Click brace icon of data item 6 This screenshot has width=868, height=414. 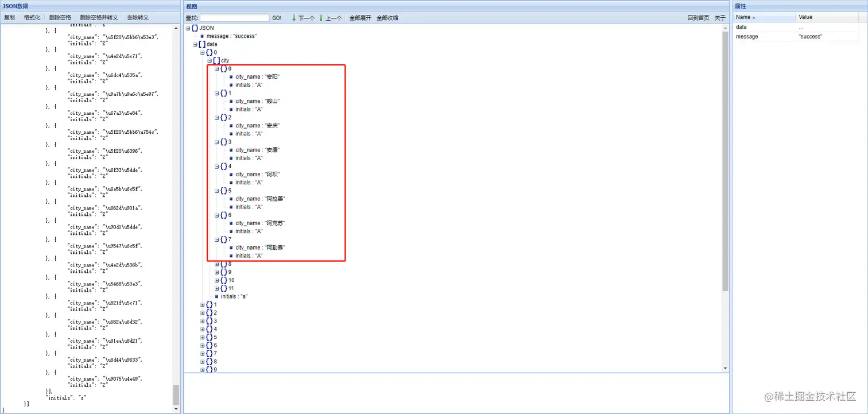pos(210,346)
